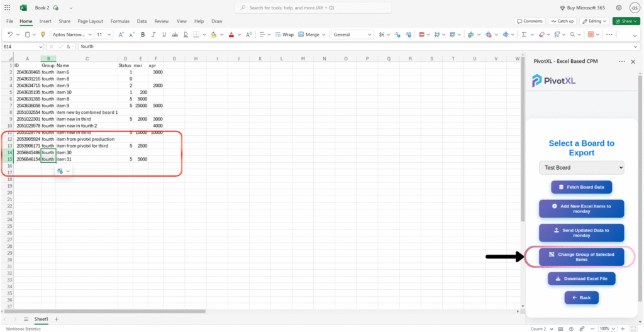
Task: Expand the ribbon with the chevron
Action: [x=635, y=35]
